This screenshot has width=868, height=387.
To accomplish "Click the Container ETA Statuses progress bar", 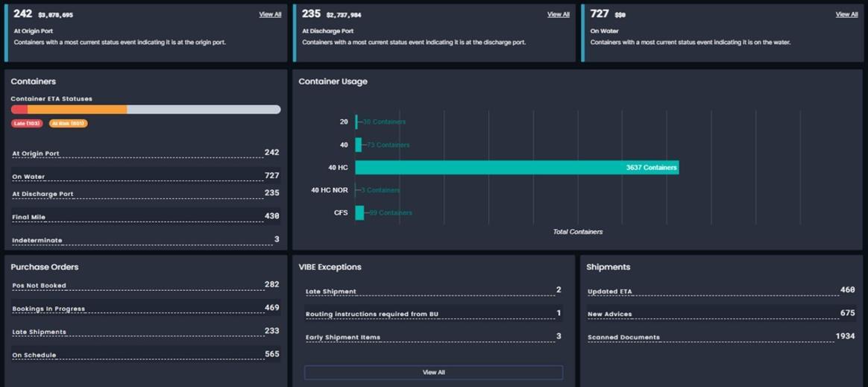I will click(x=145, y=110).
